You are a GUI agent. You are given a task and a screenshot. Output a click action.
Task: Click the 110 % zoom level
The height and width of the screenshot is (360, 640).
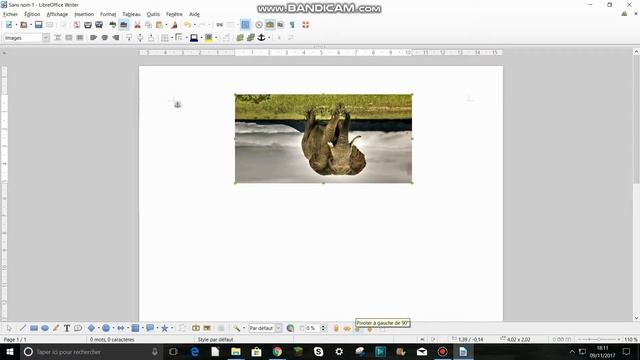pyautogui.click(x=631, y=339)
